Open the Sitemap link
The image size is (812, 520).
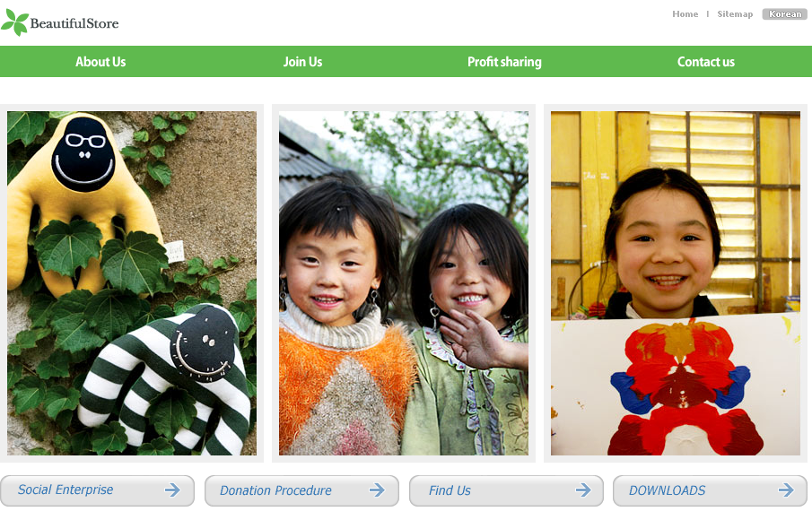[735, 14]
